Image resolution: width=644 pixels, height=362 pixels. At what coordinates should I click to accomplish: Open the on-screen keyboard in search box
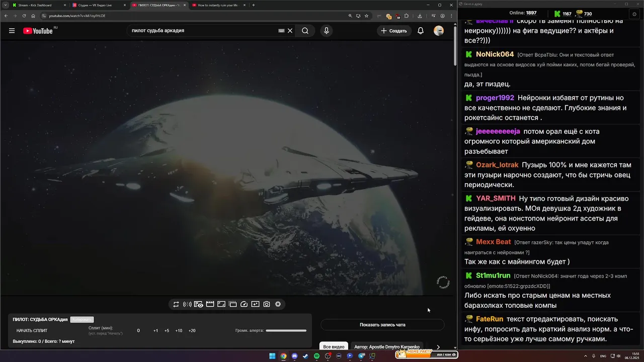coord(282,31)
